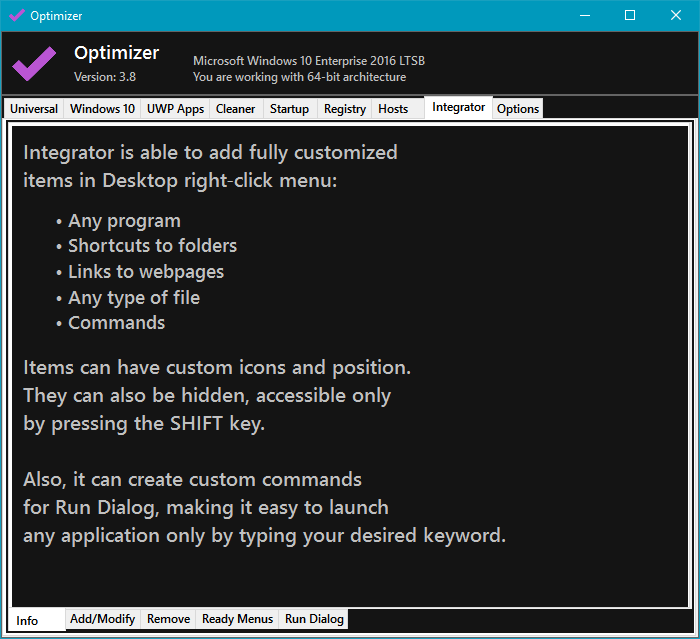Minimize the Optimizer window
The width and height of the screenshot is (700, 639).
(584, 15)
